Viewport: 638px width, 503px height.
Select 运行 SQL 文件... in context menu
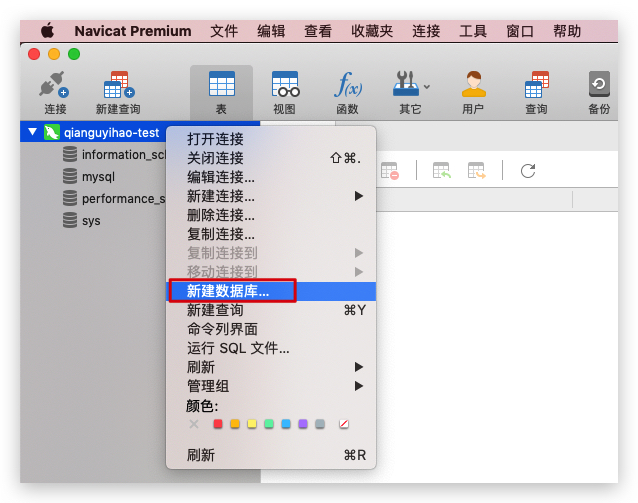(238, 348)
